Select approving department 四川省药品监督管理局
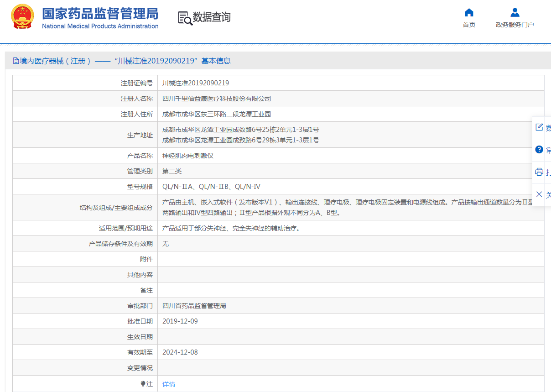 coord(194,306)
